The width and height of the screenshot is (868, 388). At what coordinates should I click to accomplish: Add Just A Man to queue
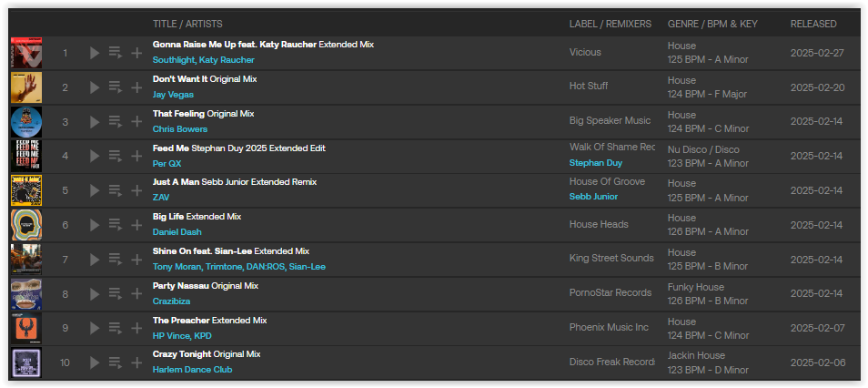[116, 190]
